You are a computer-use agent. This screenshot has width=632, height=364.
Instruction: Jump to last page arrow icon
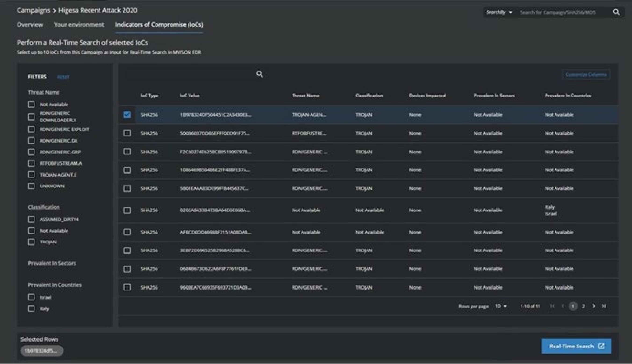point(604,306)
